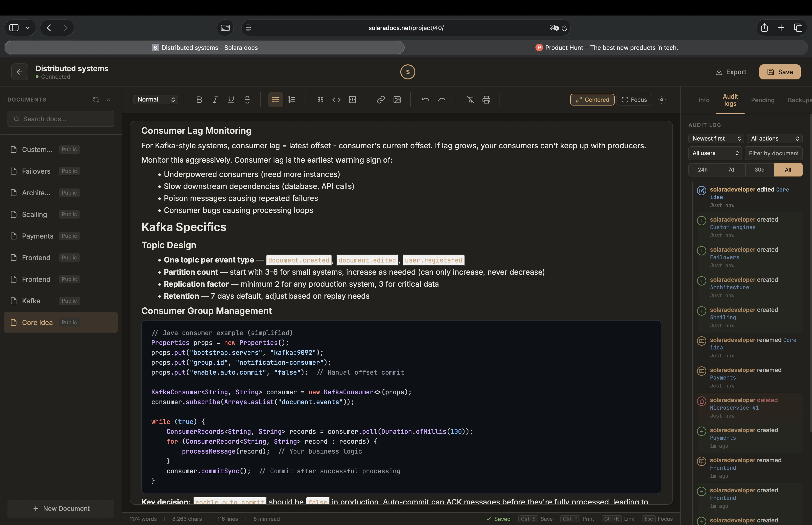
Task: Create a New Document
Action: [x=61, y=508]
